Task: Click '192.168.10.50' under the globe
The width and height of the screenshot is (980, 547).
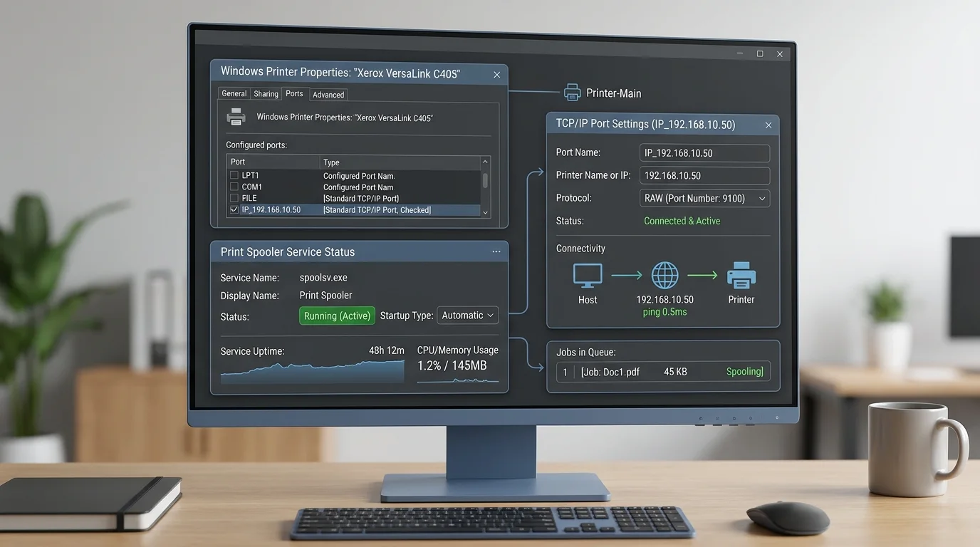Action: (x=665, y=300)
